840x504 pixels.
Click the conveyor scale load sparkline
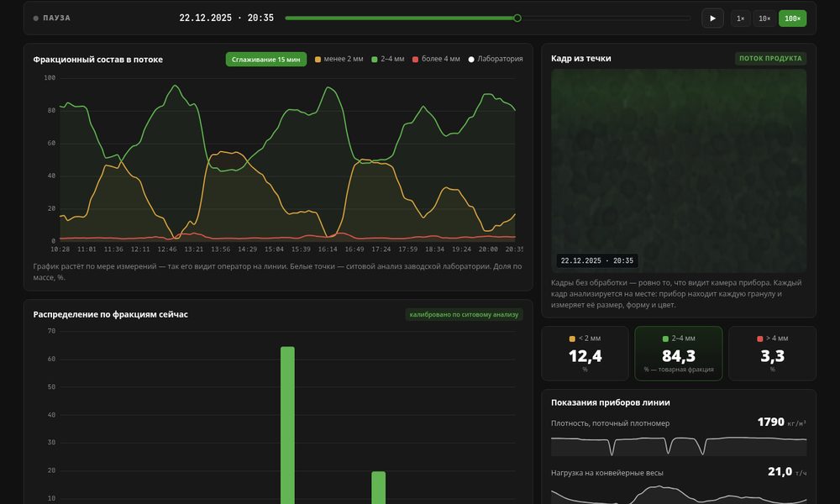click(x=679, y=495)
